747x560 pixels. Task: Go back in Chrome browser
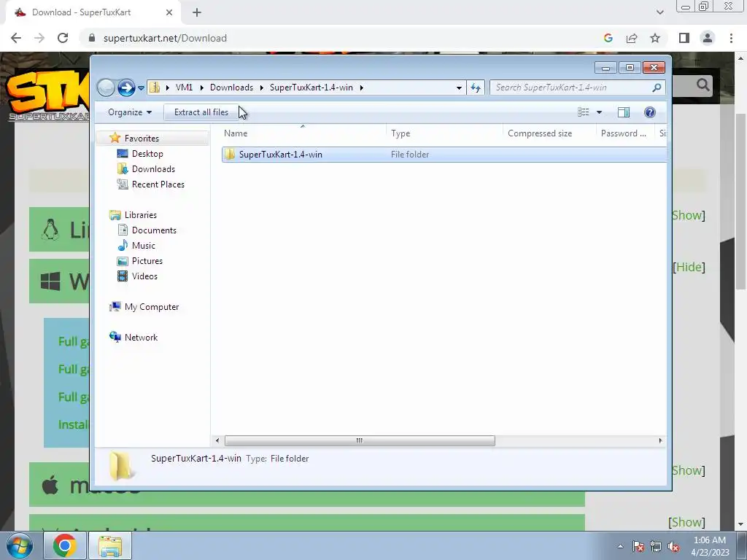click(16, 38)
